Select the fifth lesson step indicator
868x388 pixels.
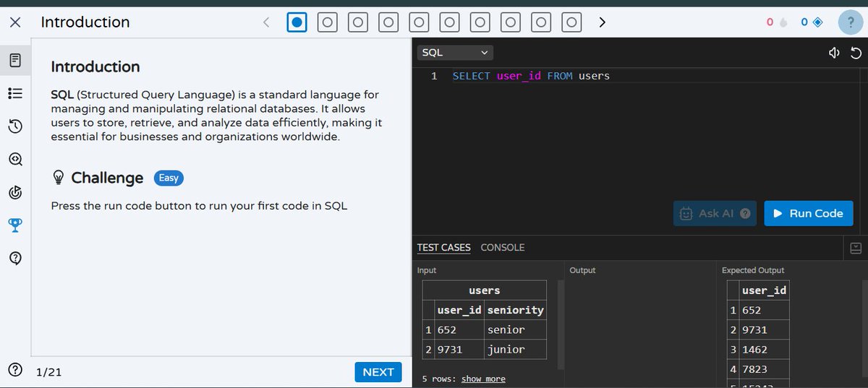[418, 22]
